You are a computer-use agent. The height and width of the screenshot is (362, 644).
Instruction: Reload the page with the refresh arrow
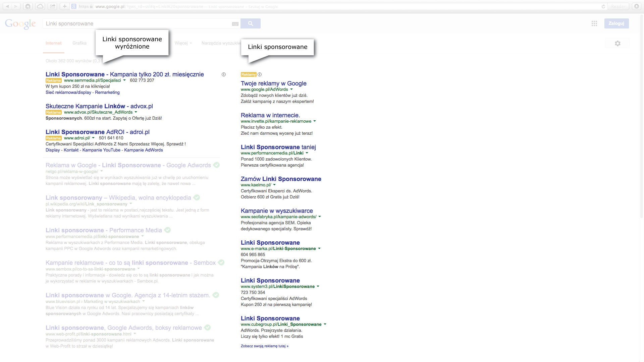pyautogui.click(x=603, y=6)
